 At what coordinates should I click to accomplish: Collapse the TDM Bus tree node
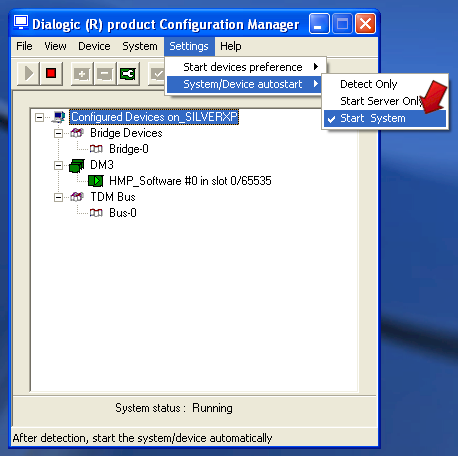coord(58,197)
